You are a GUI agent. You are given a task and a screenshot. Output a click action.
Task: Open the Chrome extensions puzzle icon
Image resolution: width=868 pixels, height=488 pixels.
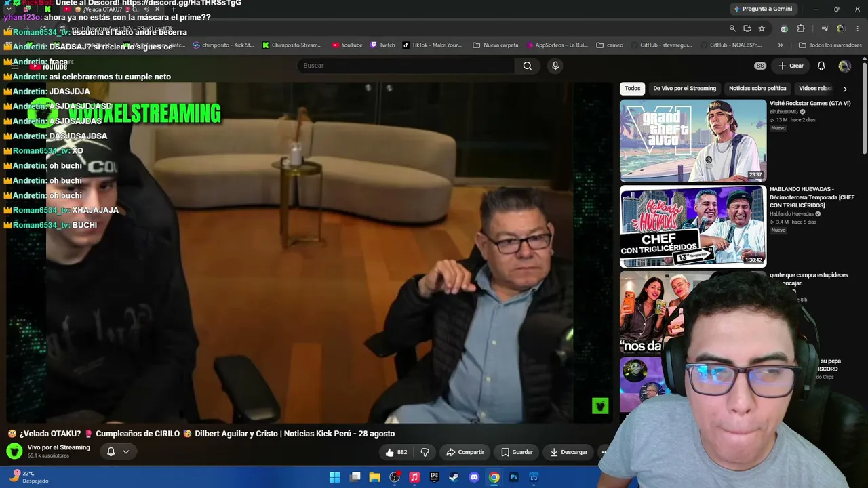point(801,28)
